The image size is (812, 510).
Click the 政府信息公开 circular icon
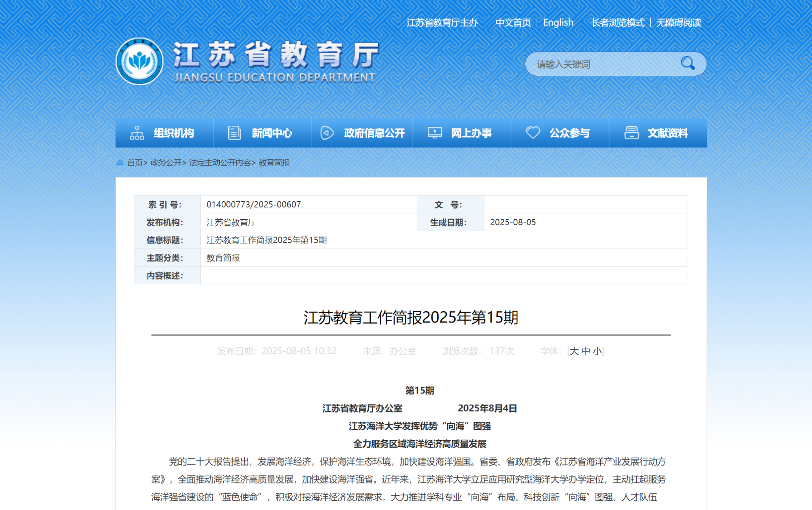(x=327, y=133)
